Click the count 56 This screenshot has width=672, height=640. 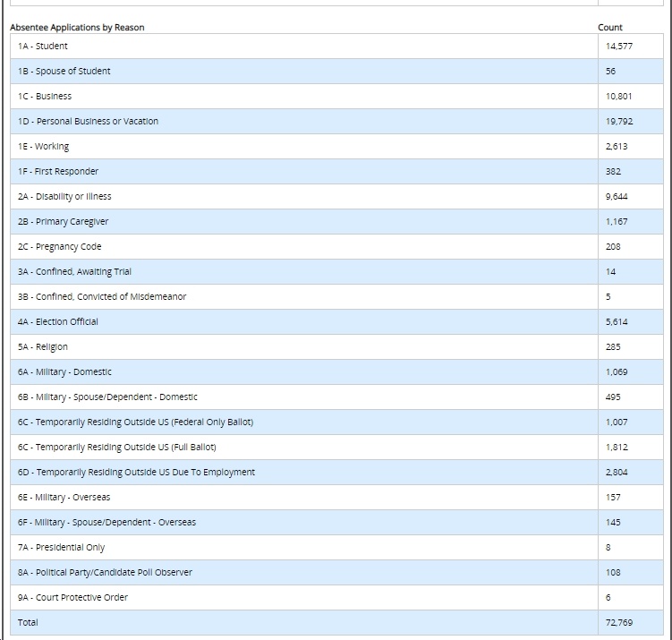point(610,71)
